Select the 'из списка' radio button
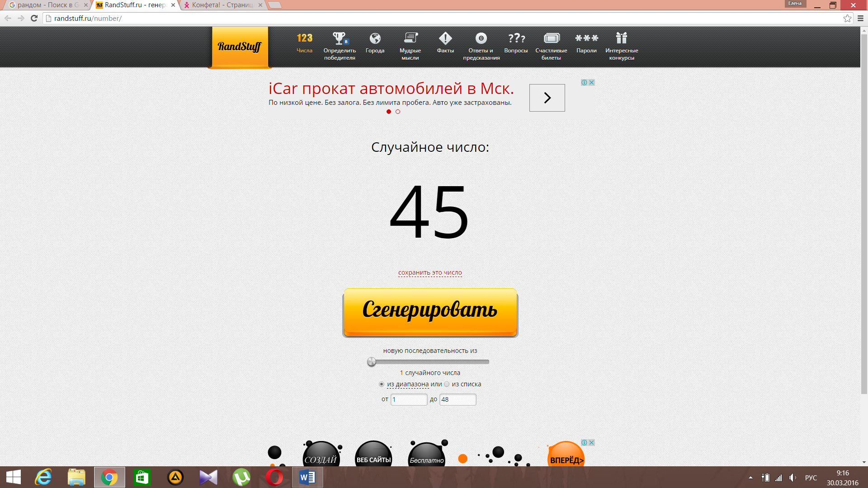This screenshot has height=488, width=868. (x=447, y=385)
